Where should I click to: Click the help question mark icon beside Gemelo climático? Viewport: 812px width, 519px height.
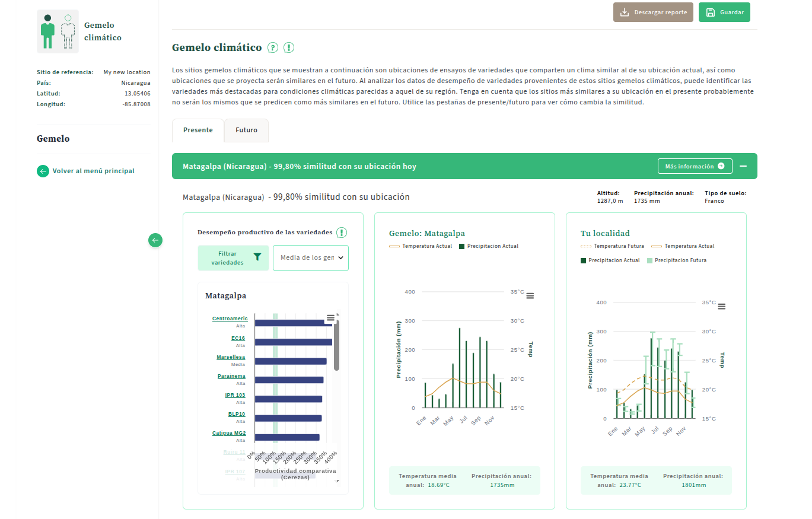coord(273,47)
